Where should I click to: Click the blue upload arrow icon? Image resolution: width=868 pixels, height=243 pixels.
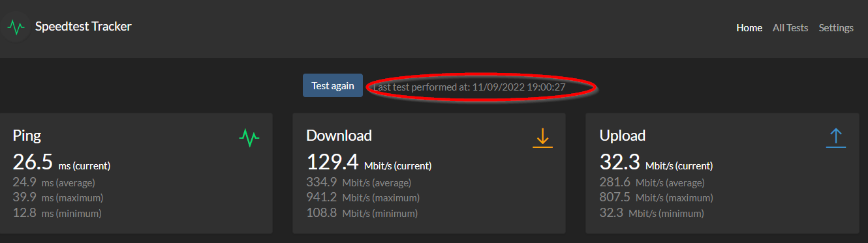click(836, 138)
